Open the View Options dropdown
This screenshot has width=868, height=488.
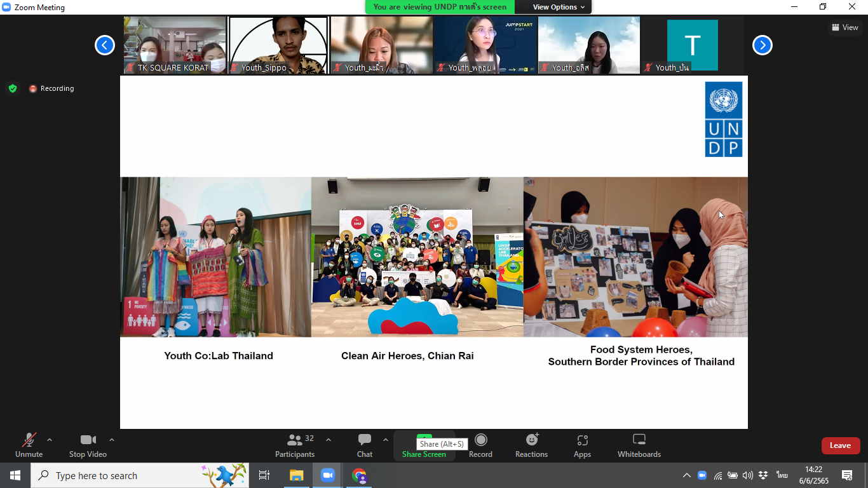[559, 7]
